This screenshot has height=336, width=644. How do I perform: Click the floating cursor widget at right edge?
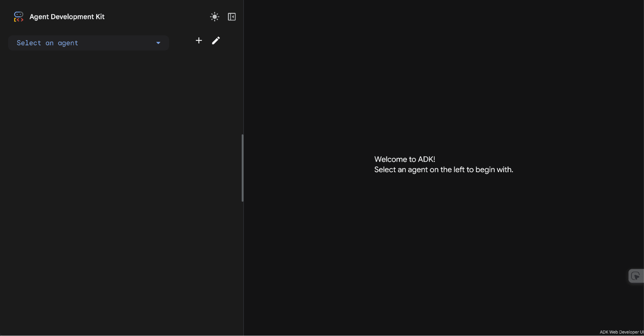point(636,276)
